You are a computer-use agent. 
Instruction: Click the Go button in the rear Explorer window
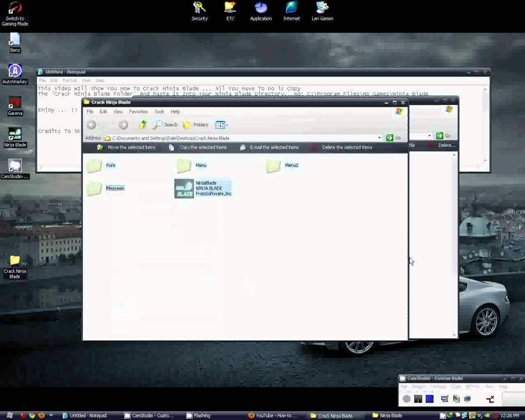(443, 136)
